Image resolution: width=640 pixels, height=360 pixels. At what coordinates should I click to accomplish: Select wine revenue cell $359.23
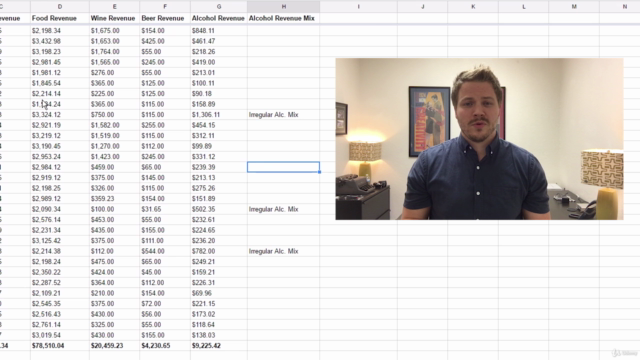click(x=114, y=199)
